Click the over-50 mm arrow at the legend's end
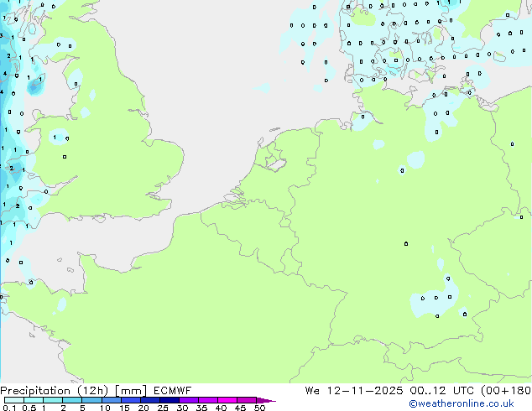Image resolution: width=532 pixels, height=411 pixels. 266,400
